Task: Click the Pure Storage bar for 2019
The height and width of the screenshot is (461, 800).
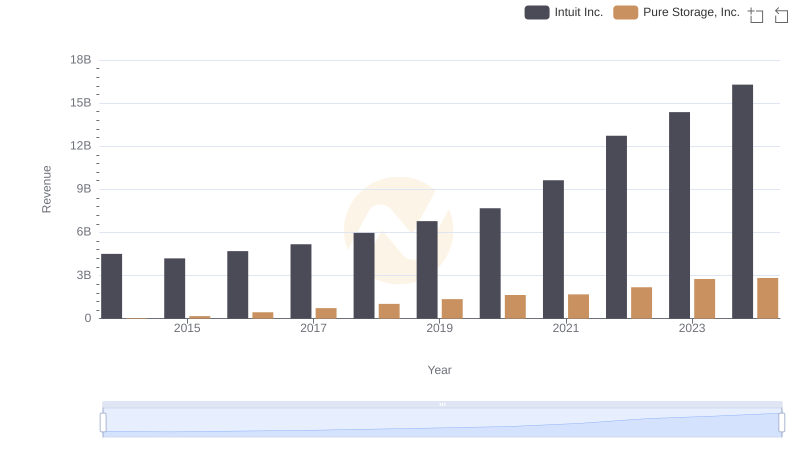Action: click(452, 309)
